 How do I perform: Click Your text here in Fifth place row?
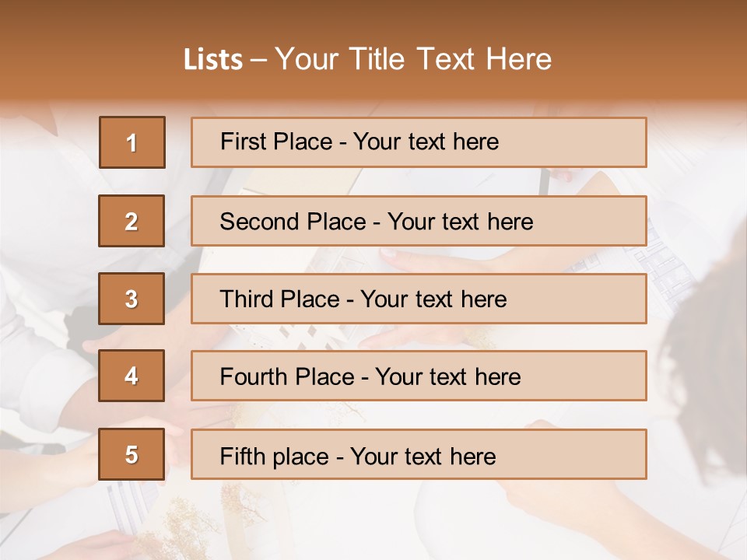(x=423, y=456)
